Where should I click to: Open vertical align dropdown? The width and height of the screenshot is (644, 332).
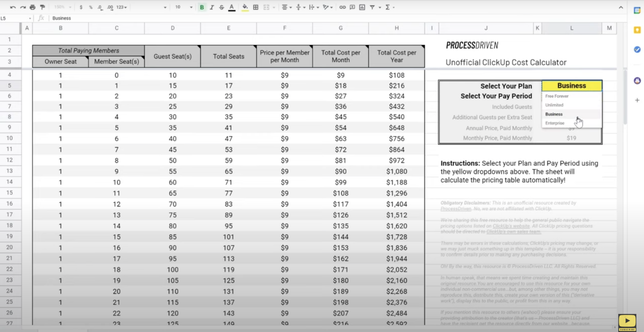tap(301, 7)
